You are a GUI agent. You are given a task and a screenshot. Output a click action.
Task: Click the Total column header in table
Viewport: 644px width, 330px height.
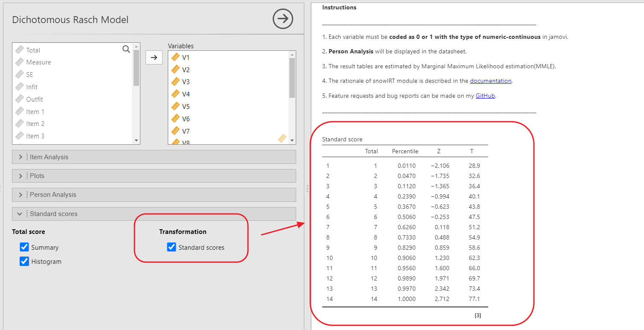(371, 151)
